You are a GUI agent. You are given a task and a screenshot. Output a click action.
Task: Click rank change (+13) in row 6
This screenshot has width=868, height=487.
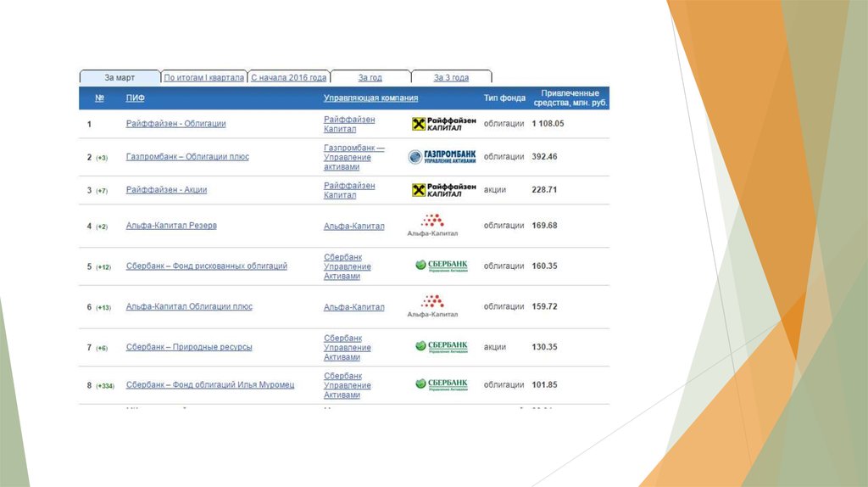pos(103,307)
